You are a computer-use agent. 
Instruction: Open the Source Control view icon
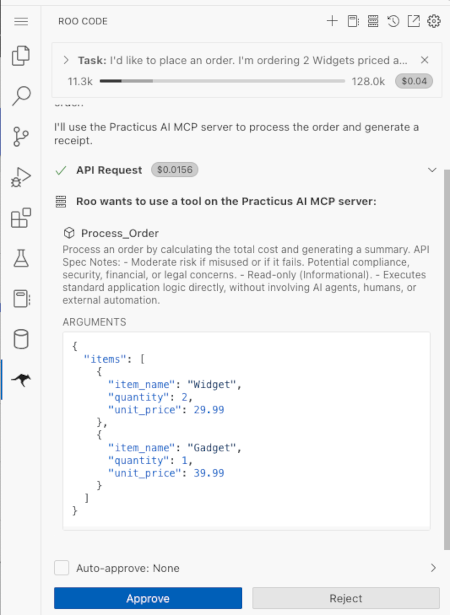pos(21,136)
